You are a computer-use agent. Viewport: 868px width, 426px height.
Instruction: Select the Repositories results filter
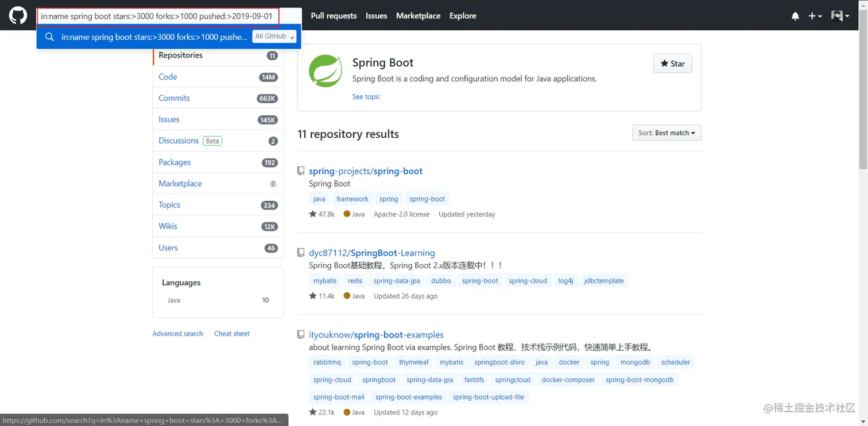(218, 55)
